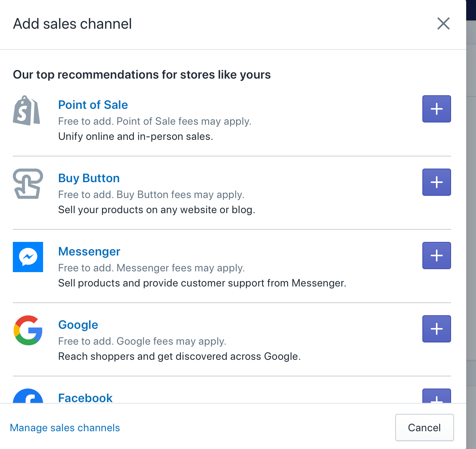This screenshot has height=449, width=476.
Task: Click 'Sell products and provide customer support from Messenger.'
Action: pos(202,283)
